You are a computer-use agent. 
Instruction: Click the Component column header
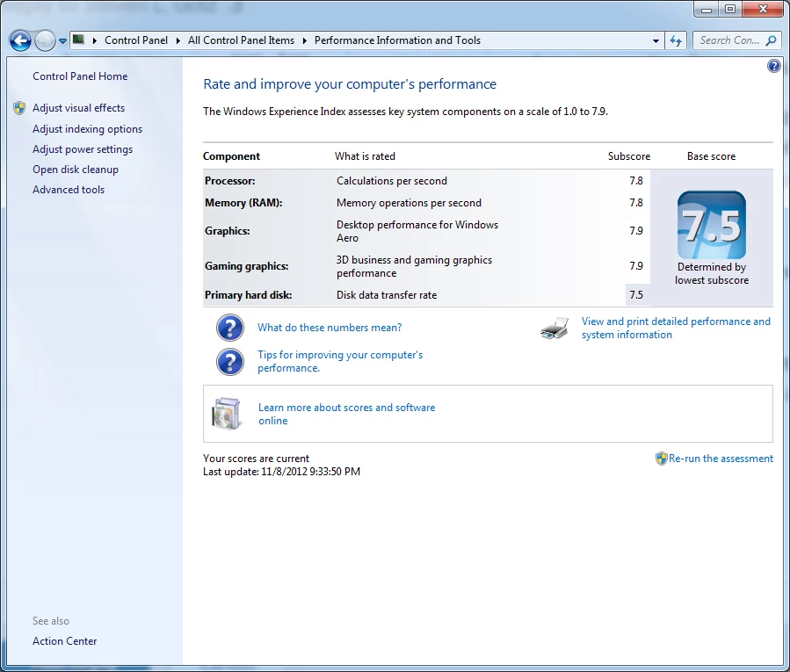tap(231, 156)
